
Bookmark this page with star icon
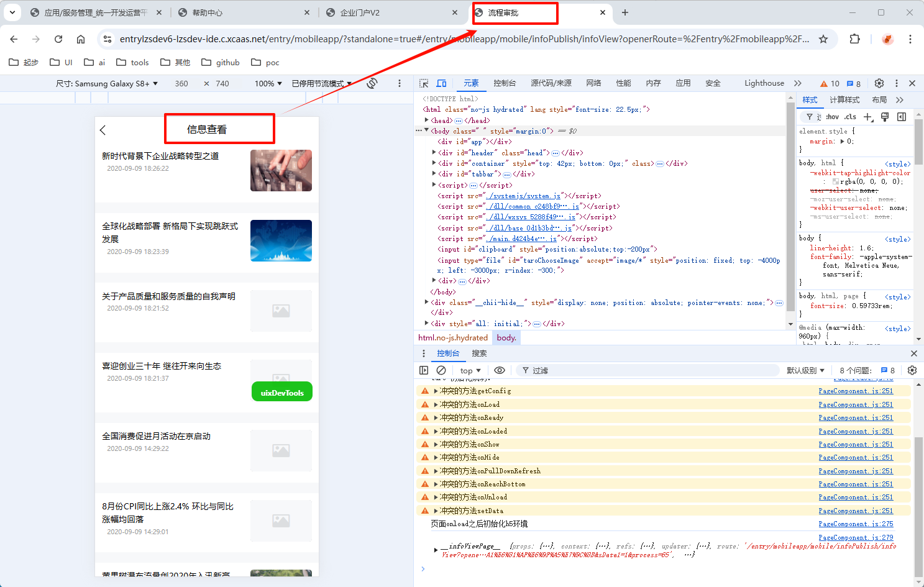[823, 39]
